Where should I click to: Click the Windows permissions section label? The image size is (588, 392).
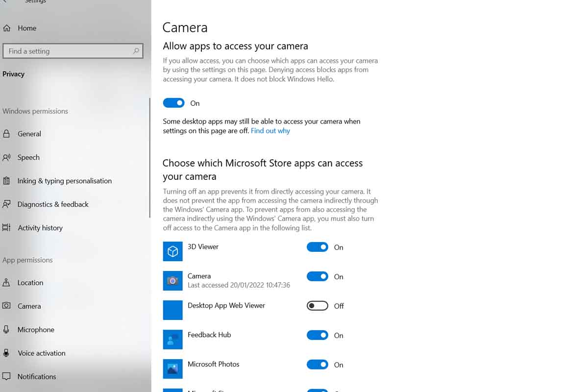[35, 111]
